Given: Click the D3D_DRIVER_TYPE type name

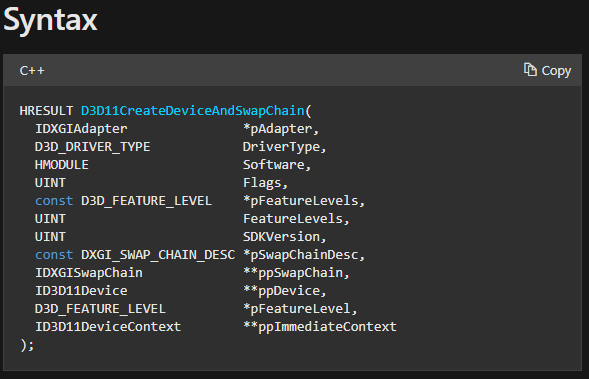Looking at the screenshot, I should (92, 147).
